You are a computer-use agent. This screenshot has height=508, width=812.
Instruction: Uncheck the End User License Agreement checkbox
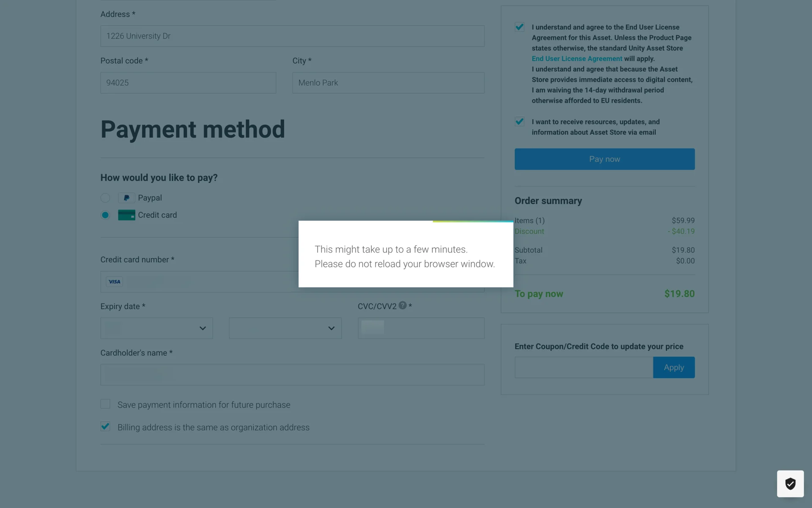(519, 27)
